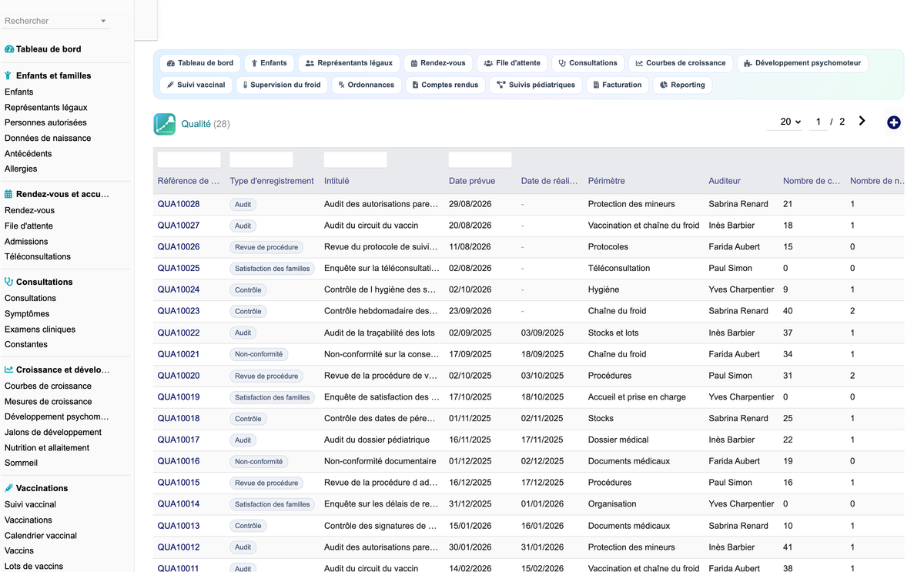The width and height of the screenshot is (924, 572).
Task: Click Revue de procédure tag in QUA10026 row
Action: 266,247
